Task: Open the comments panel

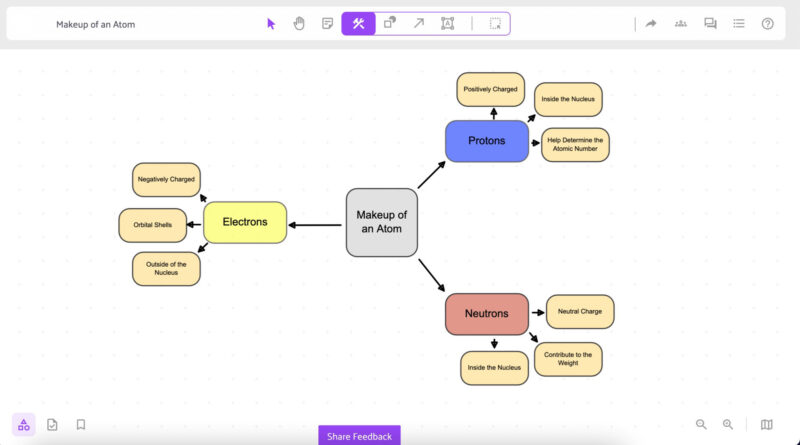Action: click(710, 24)
